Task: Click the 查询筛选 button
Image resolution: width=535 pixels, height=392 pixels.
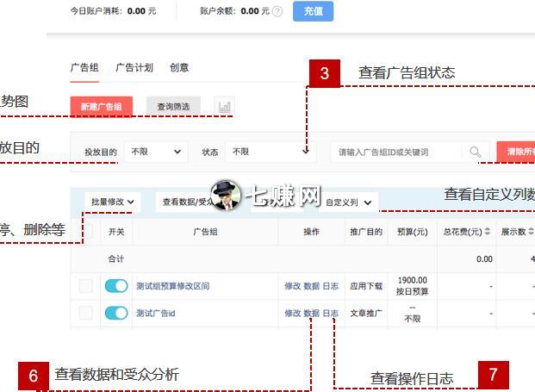Action: pos(173,107)
